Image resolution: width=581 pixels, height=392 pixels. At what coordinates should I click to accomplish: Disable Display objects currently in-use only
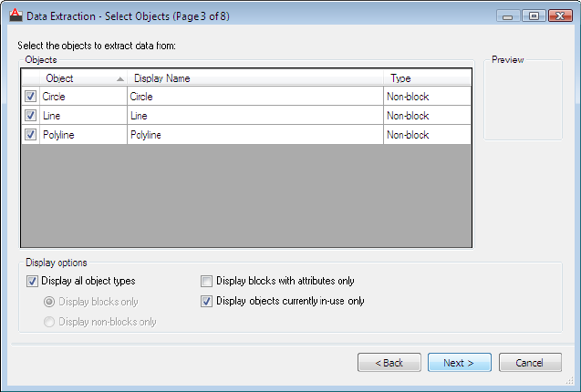tap(206, 301)
